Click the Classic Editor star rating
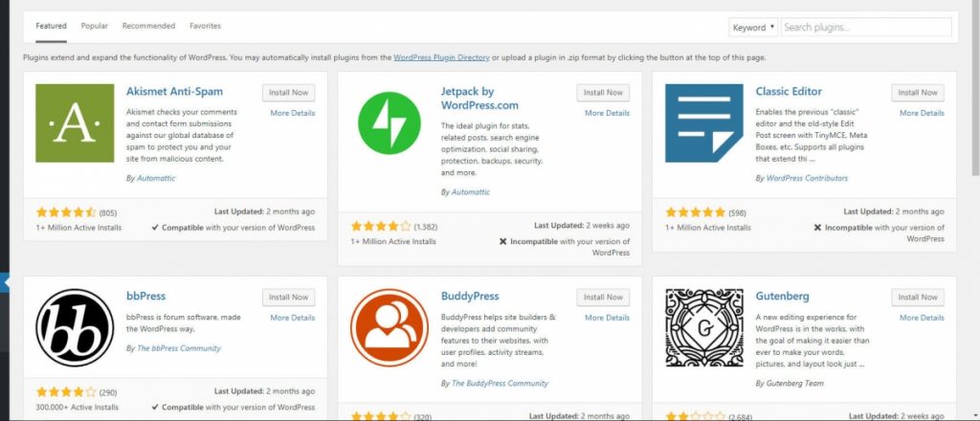The height and width of the screenshot is (421, 980). [x=696, y=212]
